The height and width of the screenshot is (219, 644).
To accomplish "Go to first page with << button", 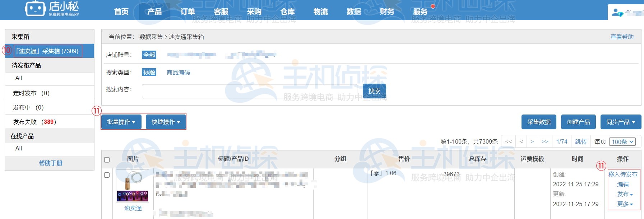I will [x=509, y=141].
